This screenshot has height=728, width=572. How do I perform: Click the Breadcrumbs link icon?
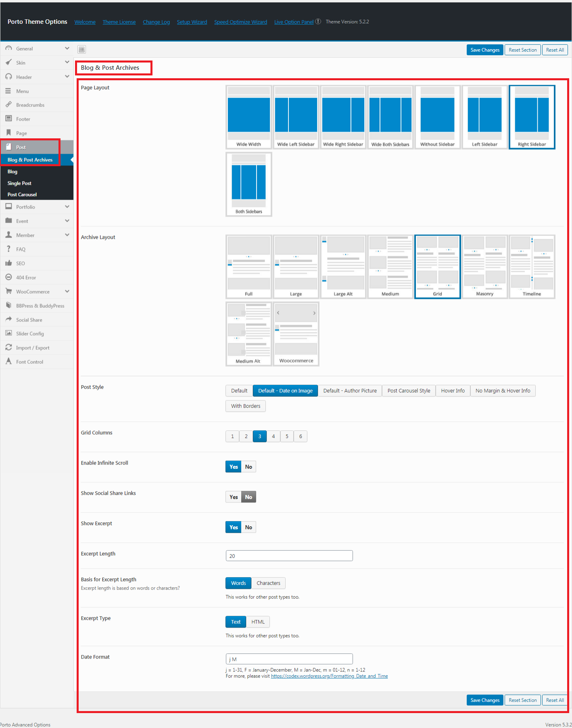[8, 104]
